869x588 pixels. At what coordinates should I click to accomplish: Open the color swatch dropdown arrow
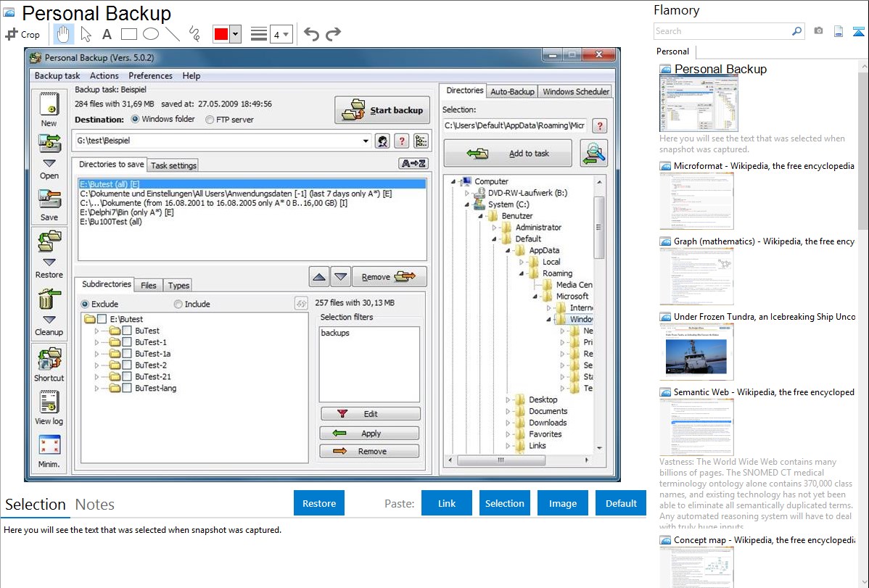[x=236, y=34]
